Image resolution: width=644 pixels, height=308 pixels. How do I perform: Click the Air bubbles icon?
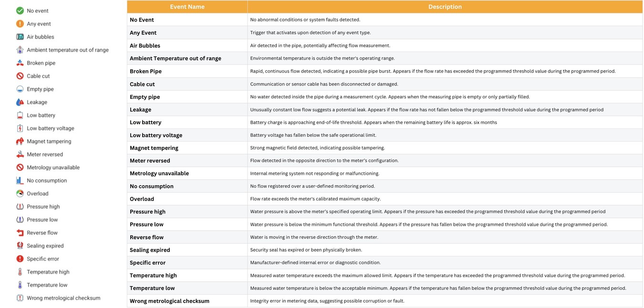click(x=20, y=37)
